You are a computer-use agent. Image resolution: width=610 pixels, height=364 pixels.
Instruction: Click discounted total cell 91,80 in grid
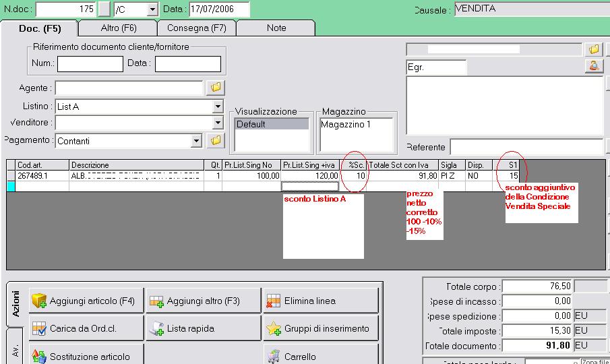point(402,176)
